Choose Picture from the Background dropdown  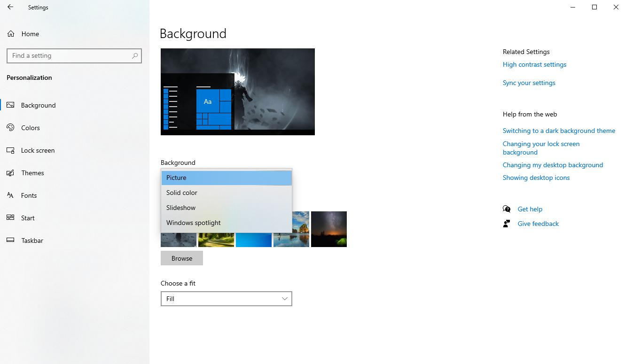(x=227, y=178)
